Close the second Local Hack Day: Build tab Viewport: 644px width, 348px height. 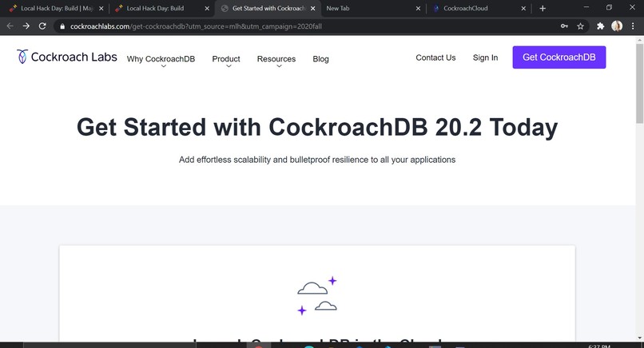(x=207, y=8)
